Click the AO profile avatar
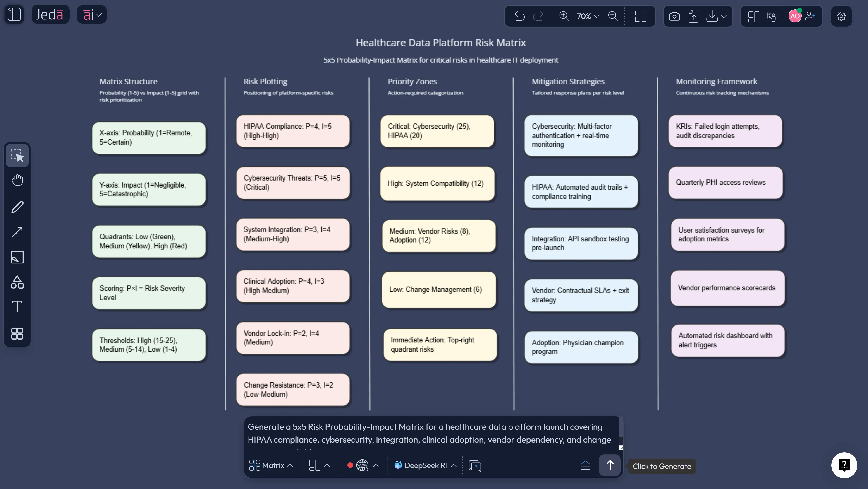868x489 pixels. tap(794, 16)
